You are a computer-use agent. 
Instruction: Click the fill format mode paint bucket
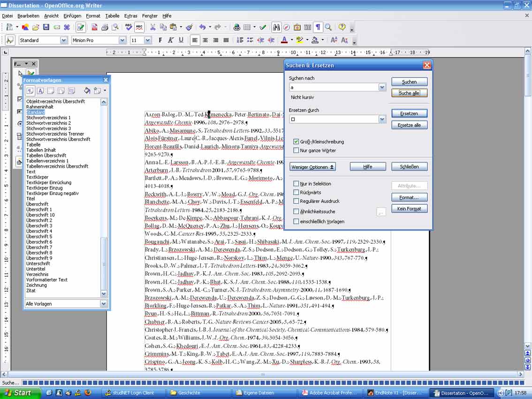pyautogui.click(x=87, y=91)
